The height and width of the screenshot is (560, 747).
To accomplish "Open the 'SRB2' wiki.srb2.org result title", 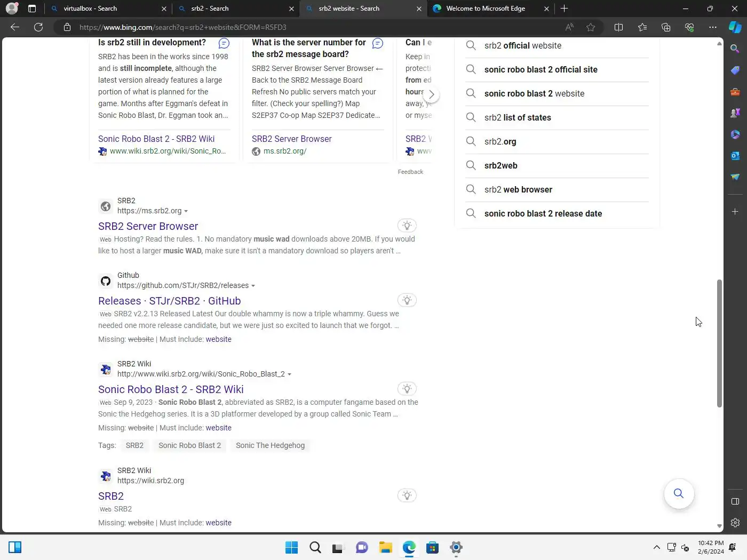I will [x=111, y=496].
